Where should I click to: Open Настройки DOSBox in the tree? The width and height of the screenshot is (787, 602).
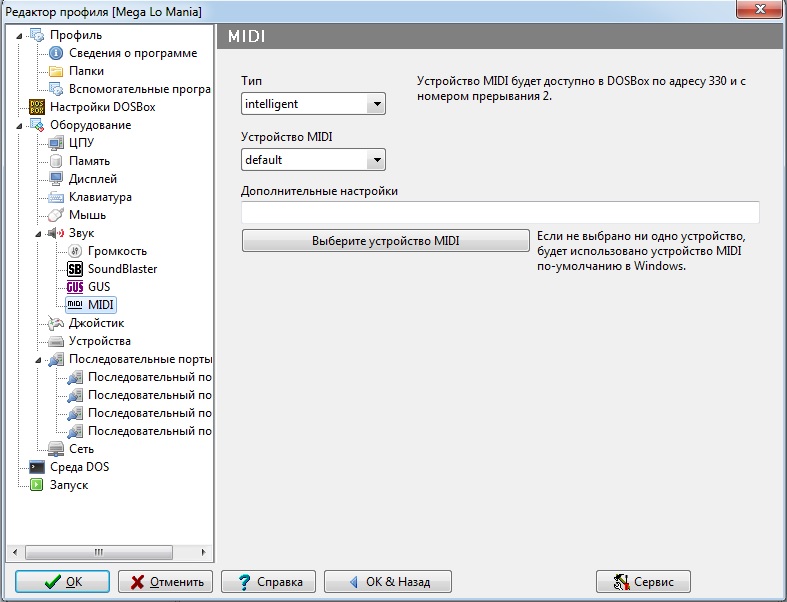[x=103, y=107]
